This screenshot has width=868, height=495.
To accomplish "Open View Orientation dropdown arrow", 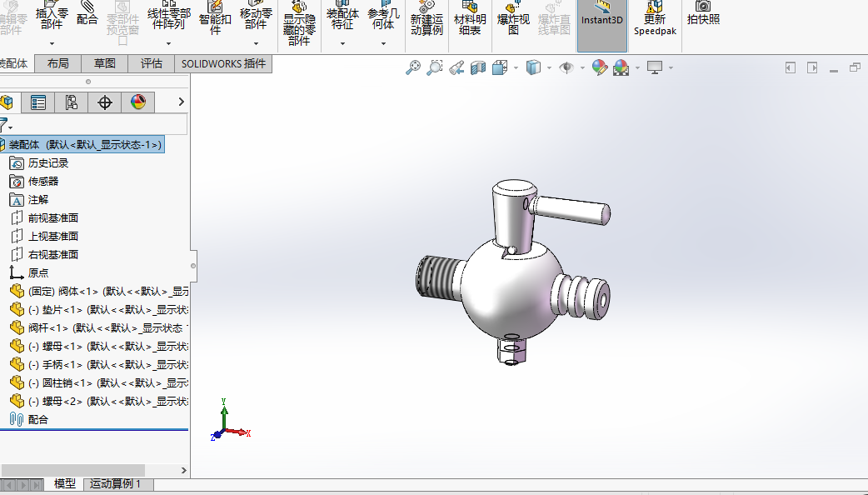I will (516, 68).
